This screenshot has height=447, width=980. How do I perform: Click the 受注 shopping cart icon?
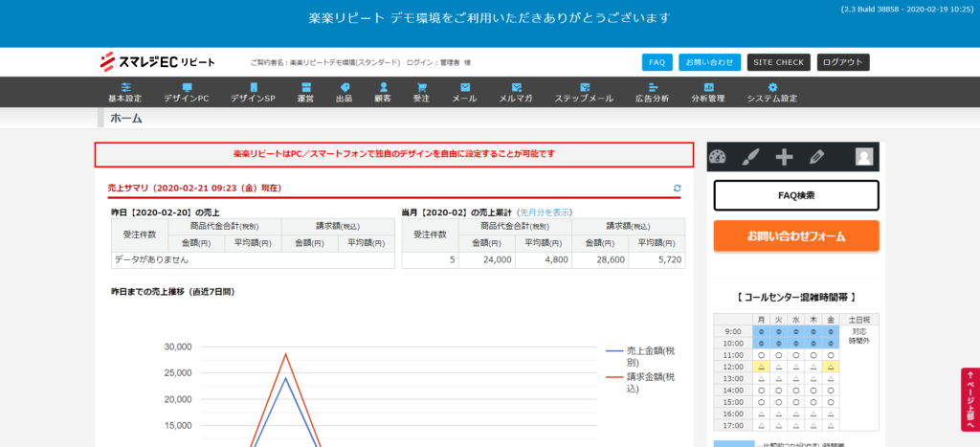point(421,87)
